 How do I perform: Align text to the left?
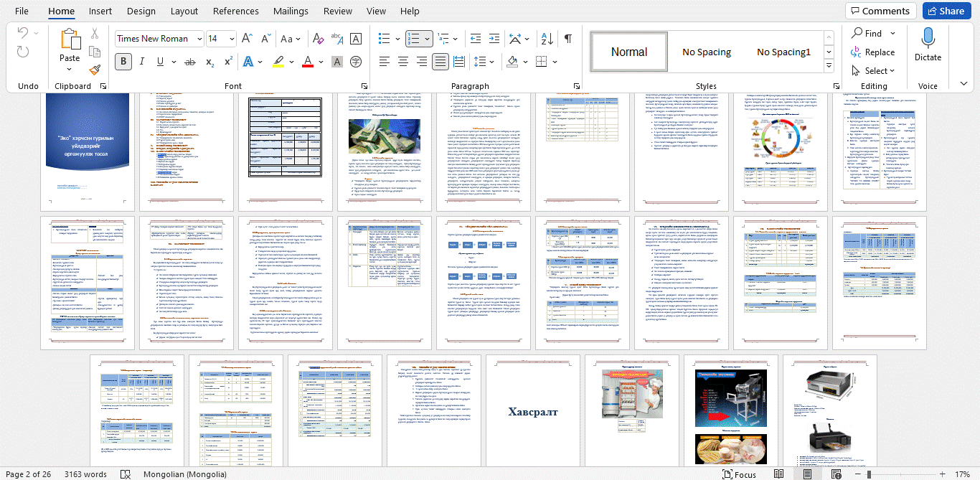tap(385, 62)
